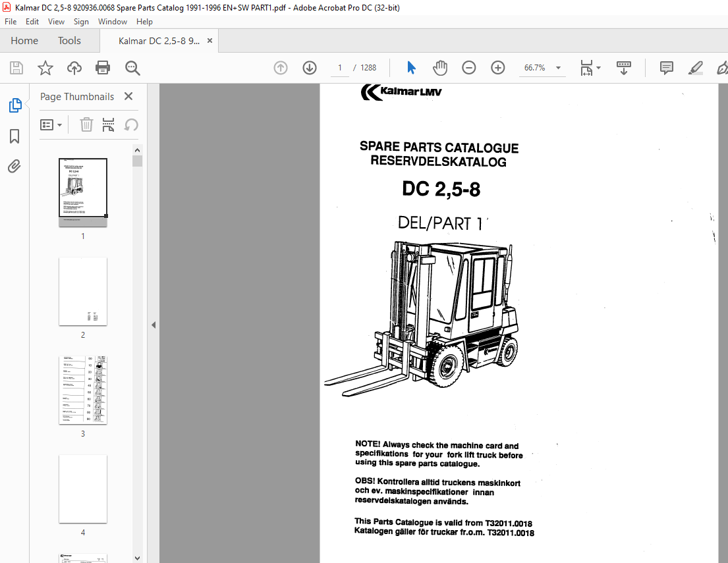Screen dimensions: 728x563
Task: Click the 'RESERVDELSKATALOG' heading text
Action: [438, 161]
